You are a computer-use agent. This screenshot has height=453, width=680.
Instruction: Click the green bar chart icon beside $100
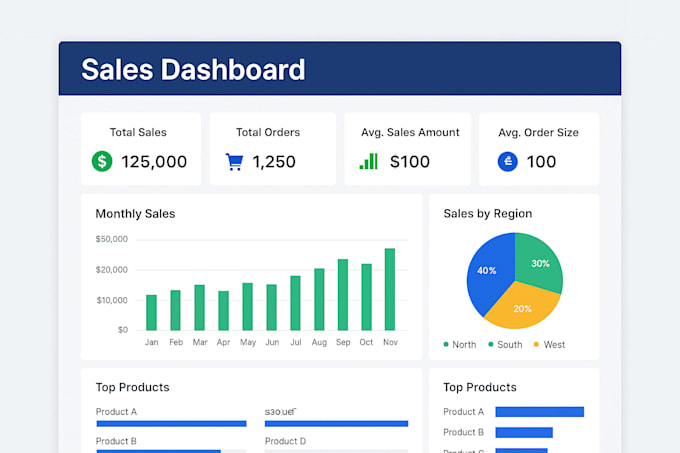(369, 161)
